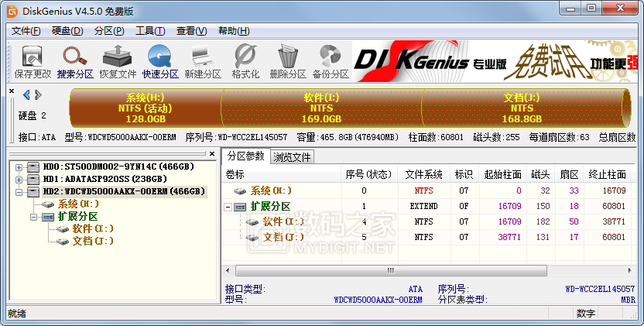Click the 文件系统 column header
Screen dimensions: 644x326
[x=424, y=174]
